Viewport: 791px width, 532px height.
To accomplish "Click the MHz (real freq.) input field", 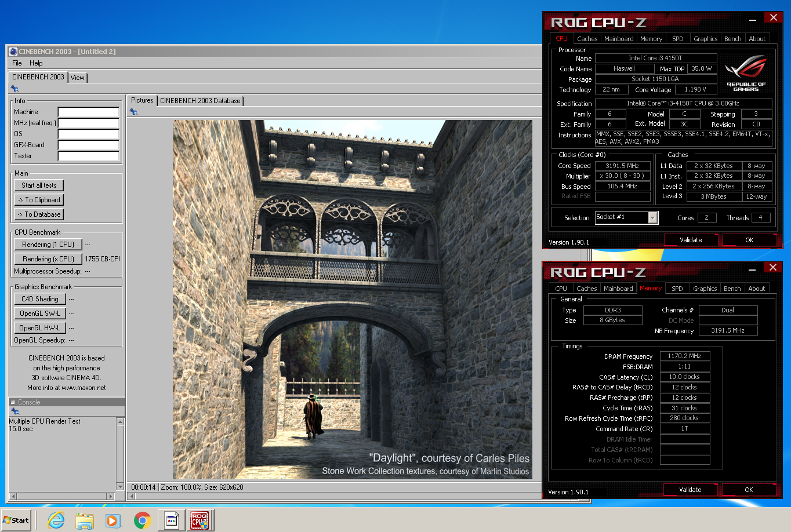I will [88, 123].
